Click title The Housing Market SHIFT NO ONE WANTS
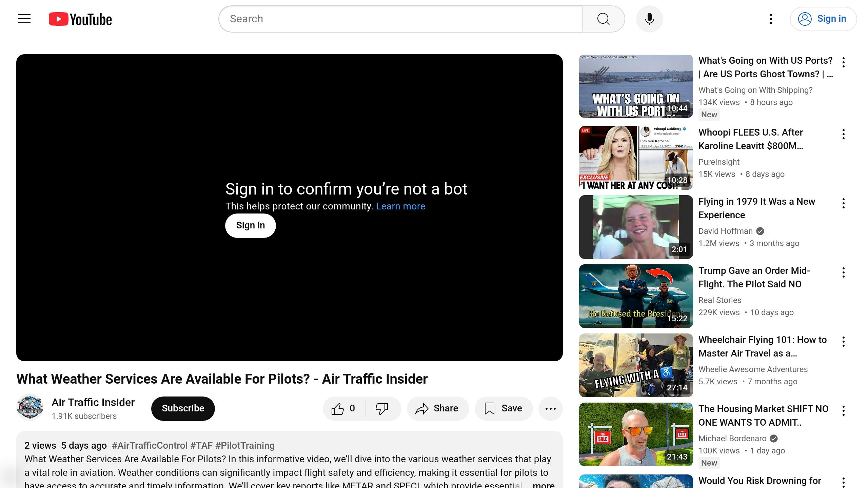The image size is (868, 488). click(x=763, y=415)
